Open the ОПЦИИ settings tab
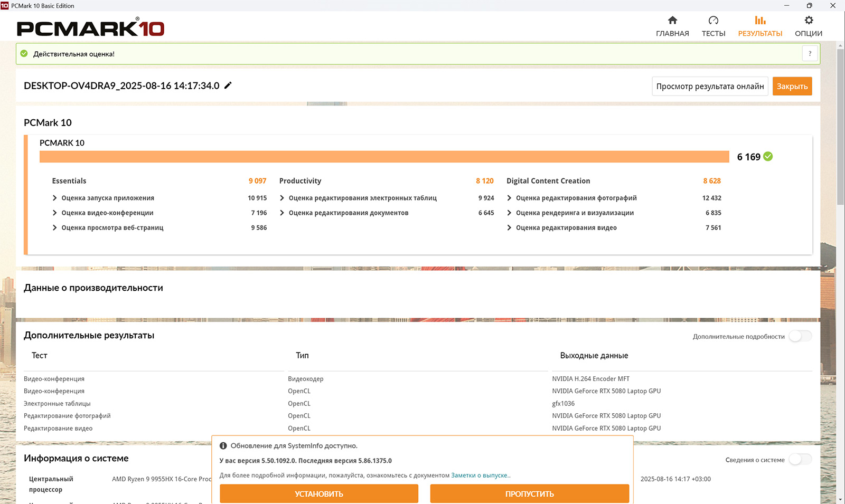 coord(809,26)
